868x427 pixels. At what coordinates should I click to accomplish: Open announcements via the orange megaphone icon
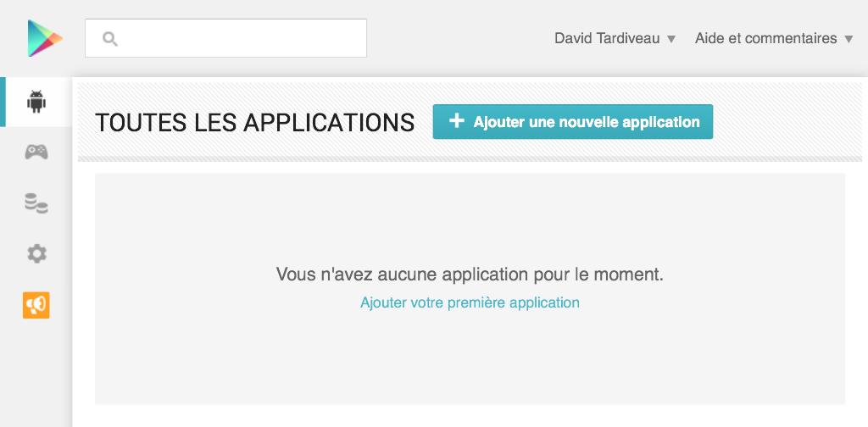tap(36, 305)
